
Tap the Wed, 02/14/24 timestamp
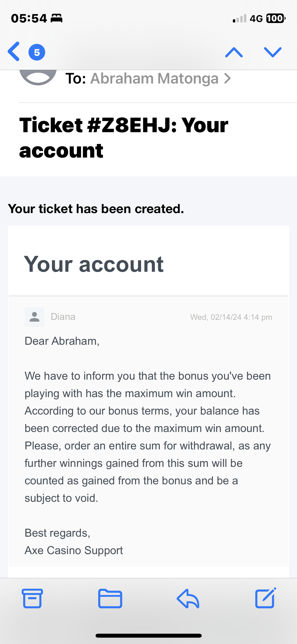231,317
